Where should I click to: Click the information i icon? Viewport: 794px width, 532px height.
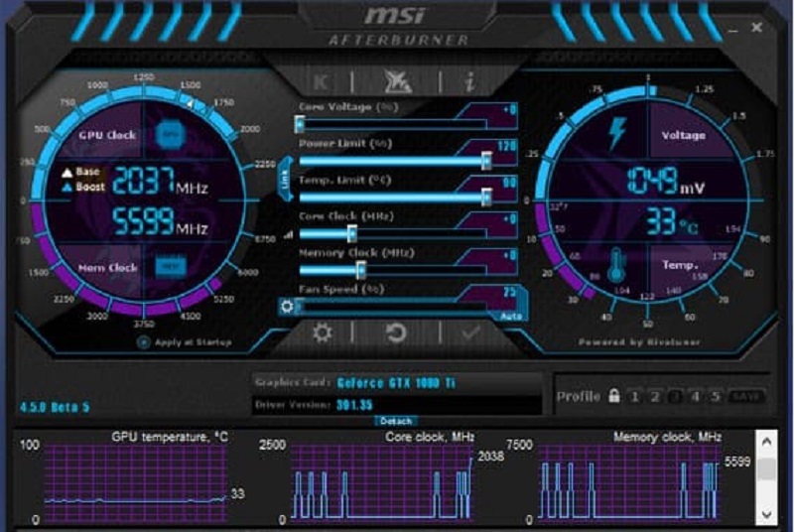(x=467, y=81)
